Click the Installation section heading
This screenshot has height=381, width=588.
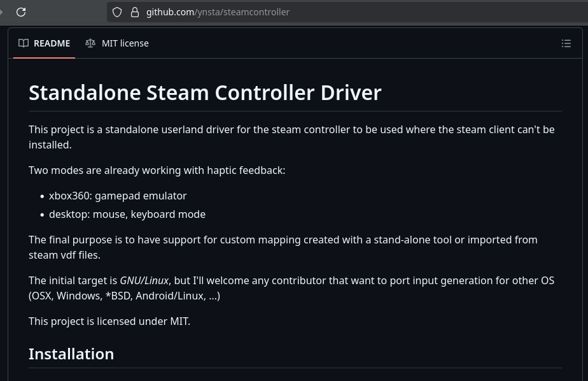(x=71, y=354)
